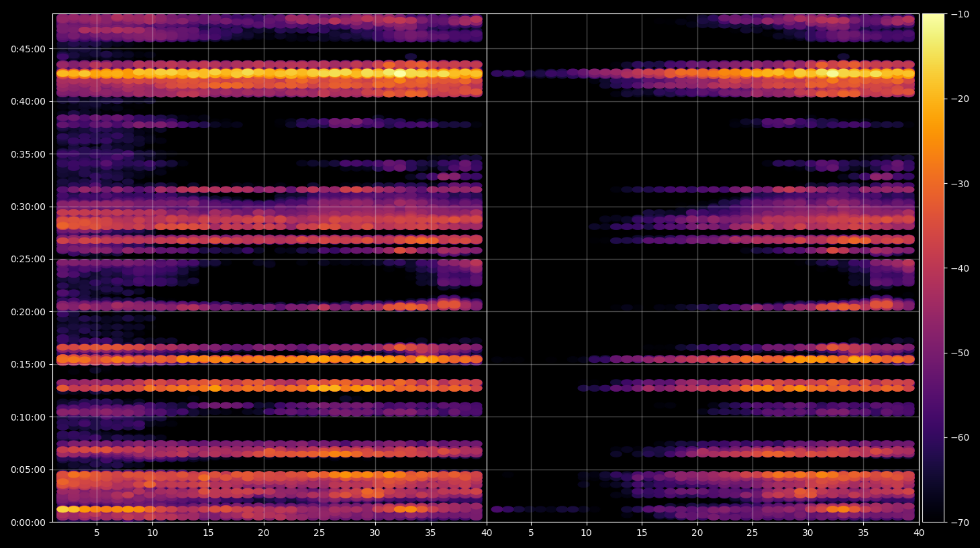Click the 0:35:00 time axis label
The image size is (980, 548).
28,154
